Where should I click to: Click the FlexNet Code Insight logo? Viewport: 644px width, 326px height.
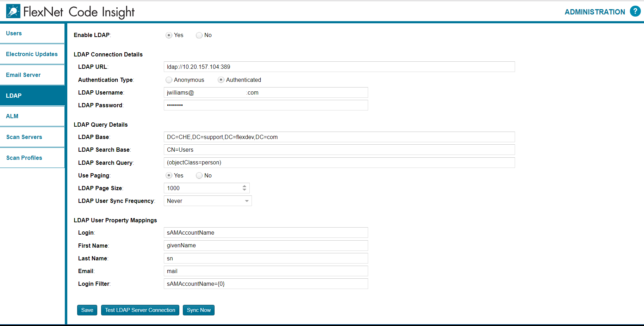tap(70, 11)
